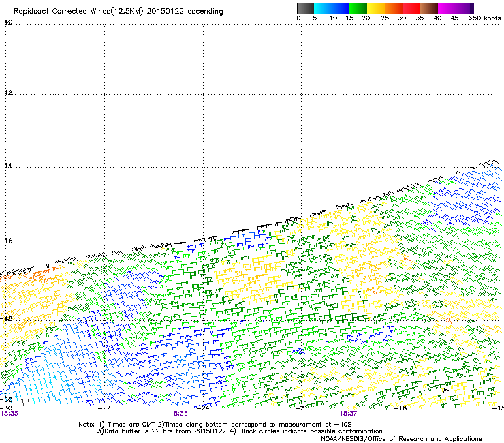Select the '-42' latitude axis label

pos(6,93)
